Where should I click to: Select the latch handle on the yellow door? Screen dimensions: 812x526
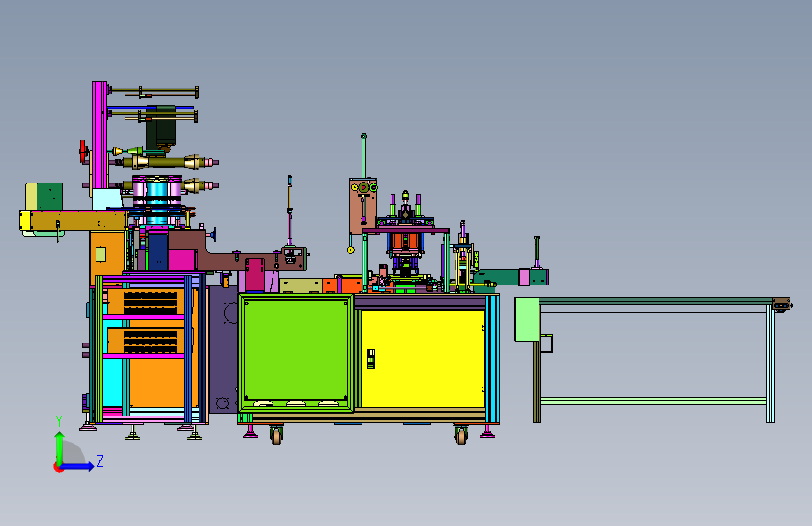pyautogui.click(x=371, y=358)
